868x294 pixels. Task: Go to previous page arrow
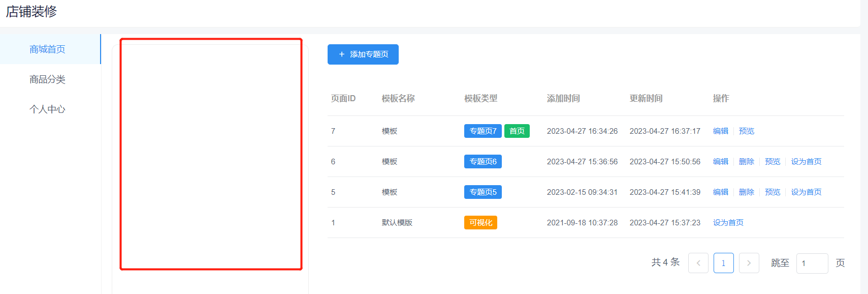(x=698, y=263)
